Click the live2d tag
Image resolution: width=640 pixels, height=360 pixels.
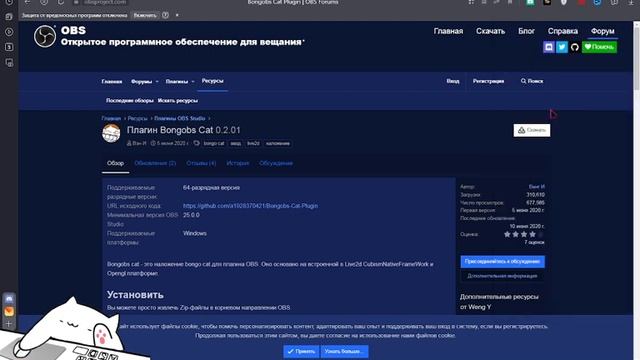pos(253,144)
